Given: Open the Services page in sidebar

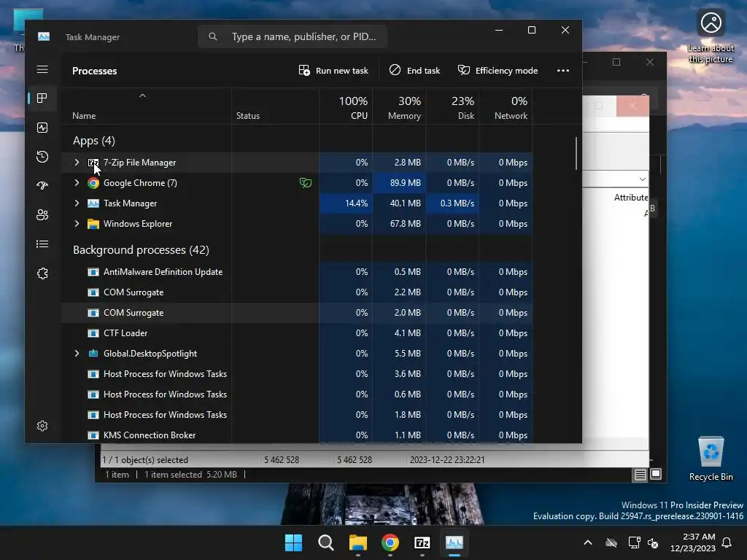Looking at the screenshot, I should point(42,273).
